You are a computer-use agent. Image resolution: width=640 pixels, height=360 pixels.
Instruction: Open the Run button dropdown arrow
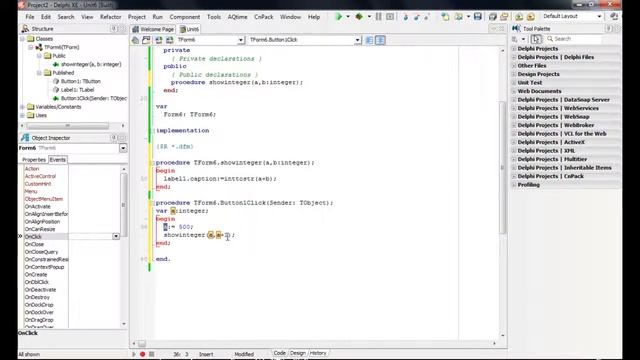click(x=348, y=17)
